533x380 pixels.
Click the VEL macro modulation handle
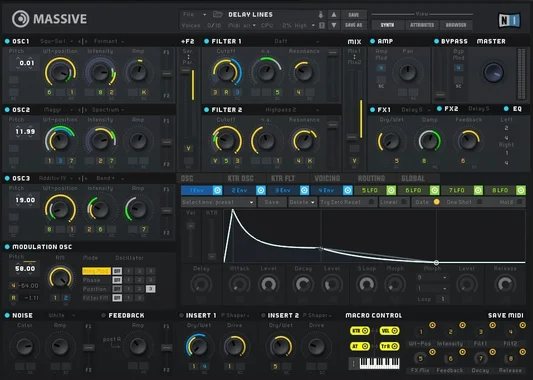390,331
